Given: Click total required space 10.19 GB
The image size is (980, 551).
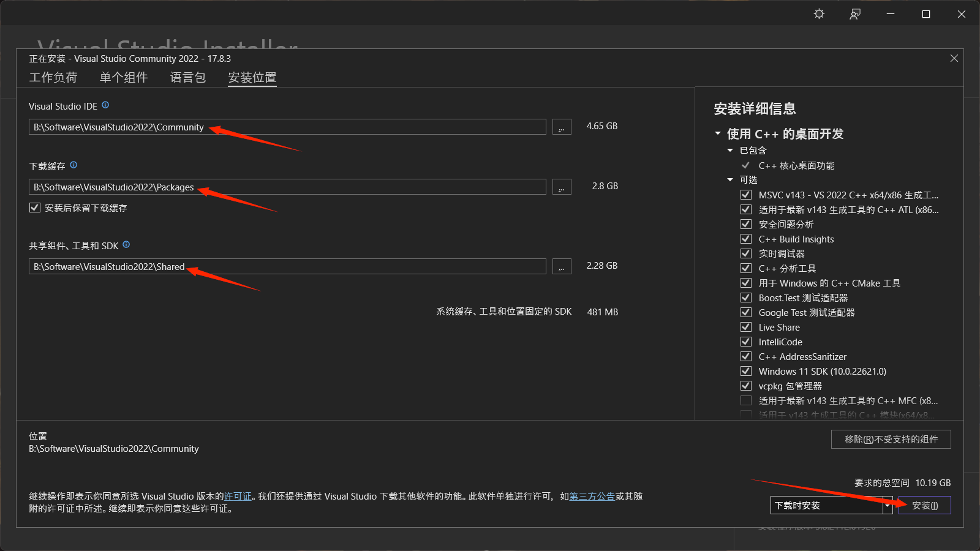Looking at the screenshot, I should (933, 483).
